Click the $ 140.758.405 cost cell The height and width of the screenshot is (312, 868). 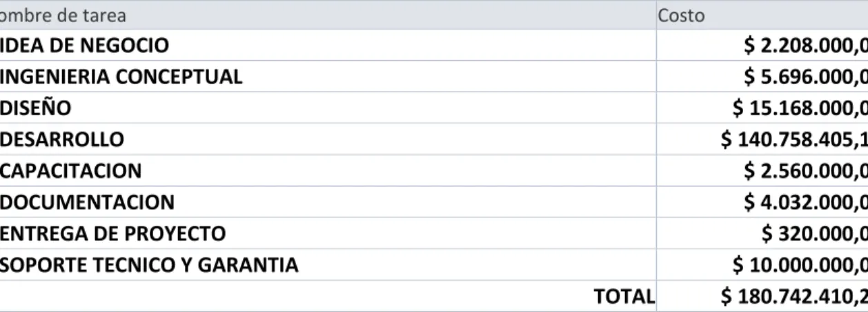pos(762,139)
